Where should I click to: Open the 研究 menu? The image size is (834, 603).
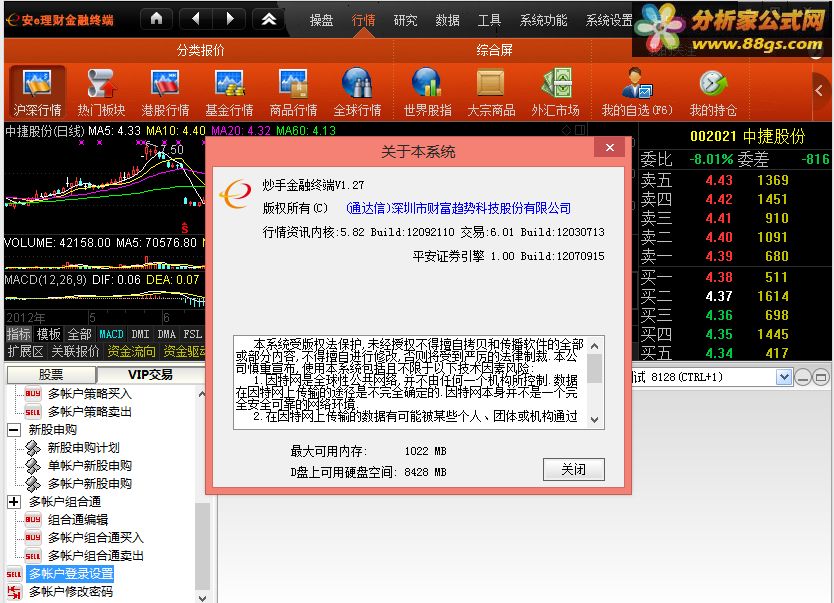pyautogui.click(x=405, y=20)
